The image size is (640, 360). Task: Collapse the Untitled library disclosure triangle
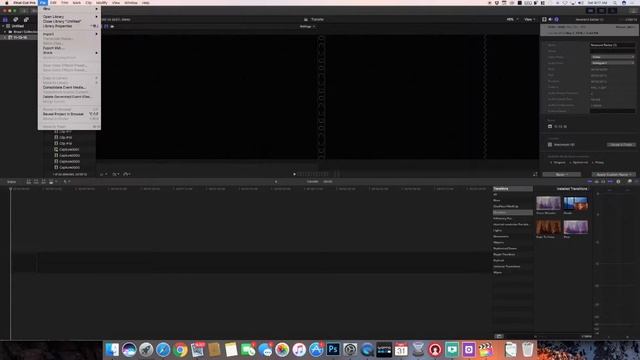coord(3,26)
